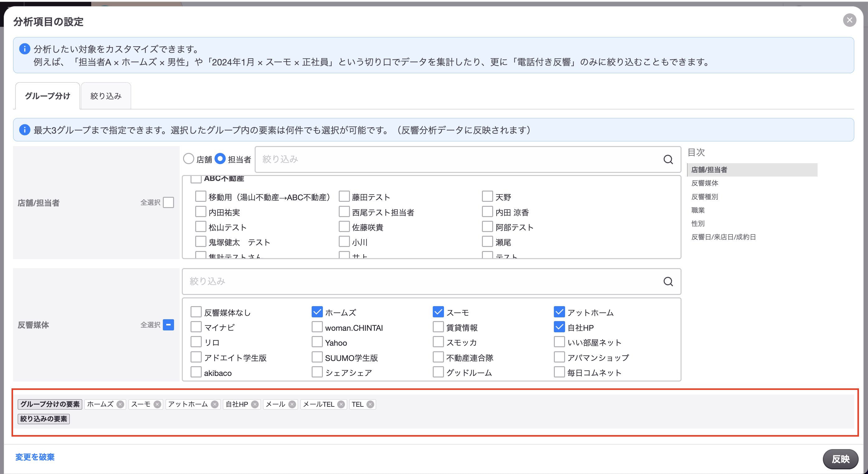Viewport: 868px width, 474px height.
Task: Check 賃貸情報 checkbox
Action: click(x=438, y=327)
